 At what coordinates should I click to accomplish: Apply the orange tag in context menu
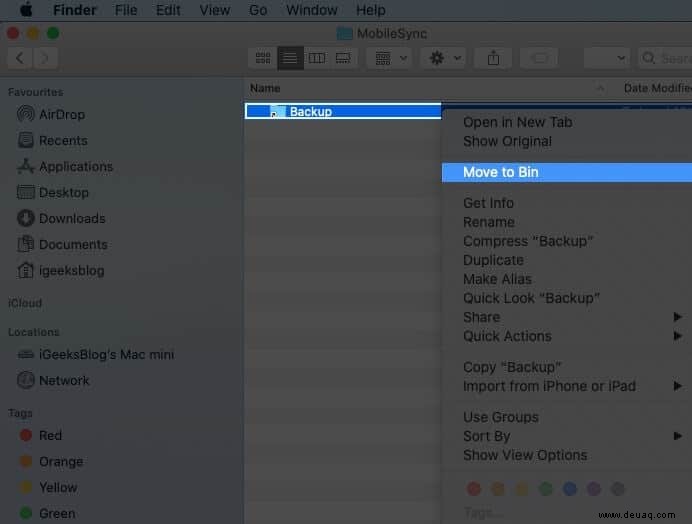pyautogui.click(x=498, y=489)
